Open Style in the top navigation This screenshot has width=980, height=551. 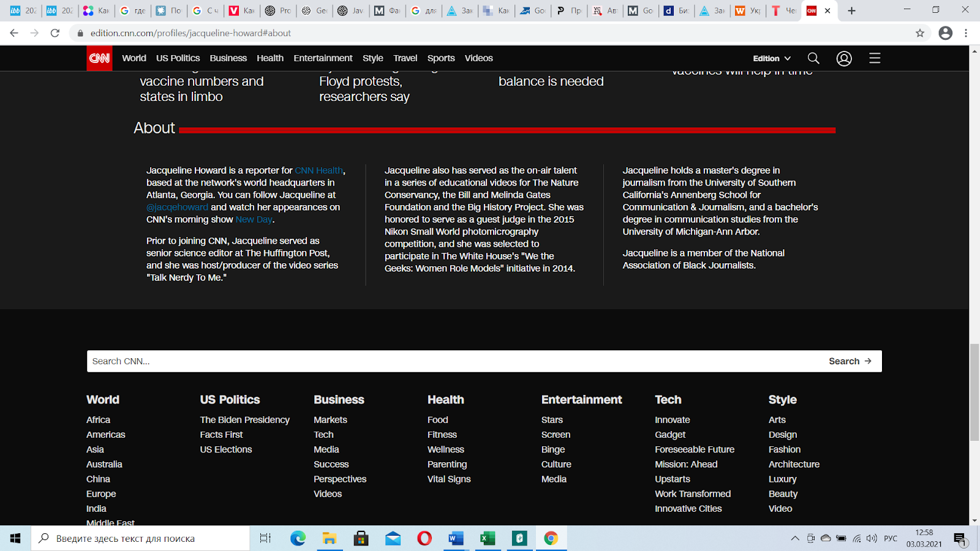(373, 58)
